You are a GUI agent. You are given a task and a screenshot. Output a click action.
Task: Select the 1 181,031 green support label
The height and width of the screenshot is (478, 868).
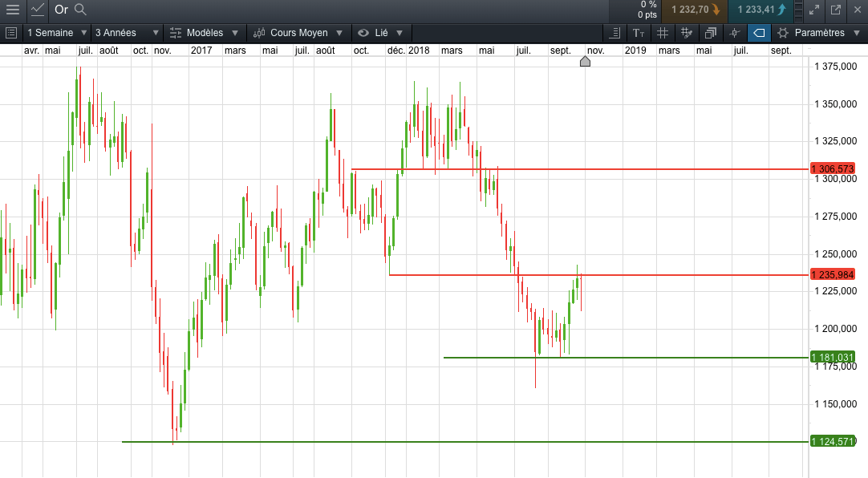pyautogui.click(x=833, y=358)
